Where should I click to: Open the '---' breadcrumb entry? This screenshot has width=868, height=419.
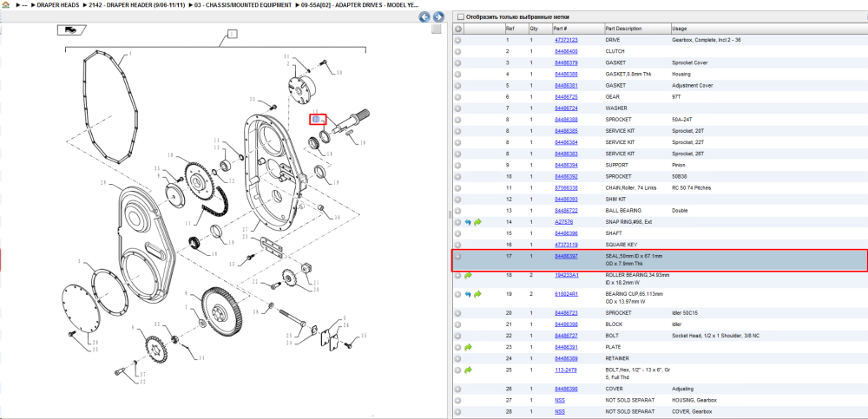click(24, 4)
